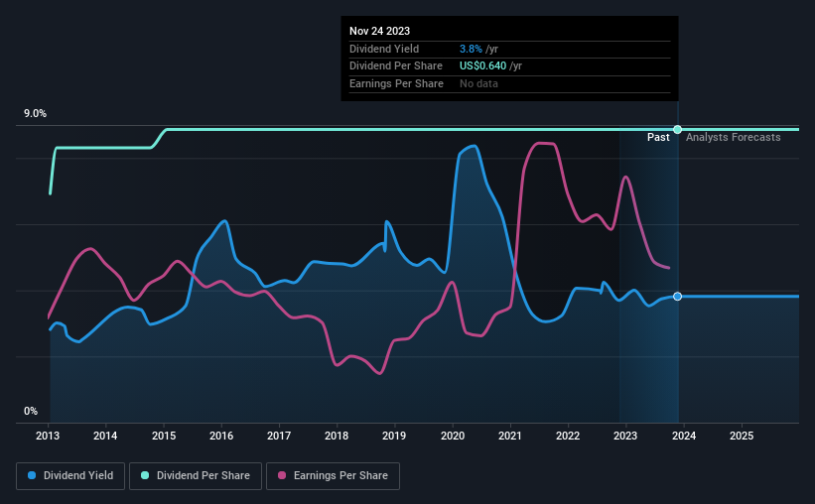Click the 2018 x-axis label

click(x=337, y=436)
